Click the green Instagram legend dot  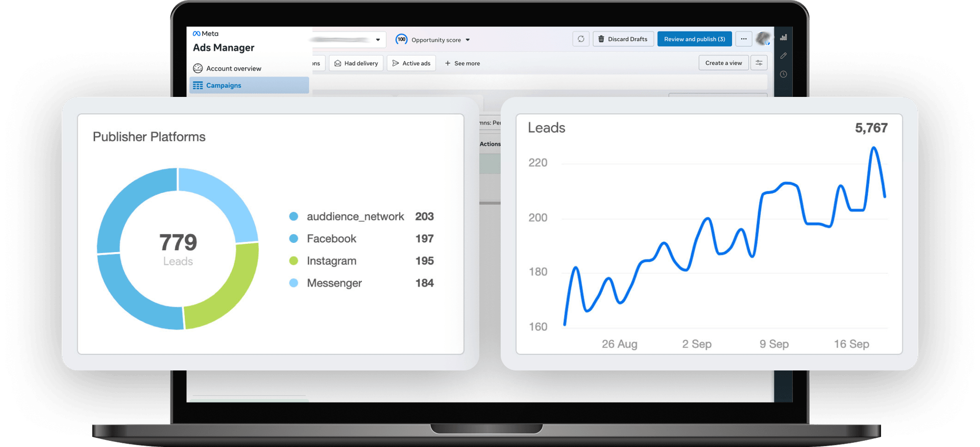293,261
